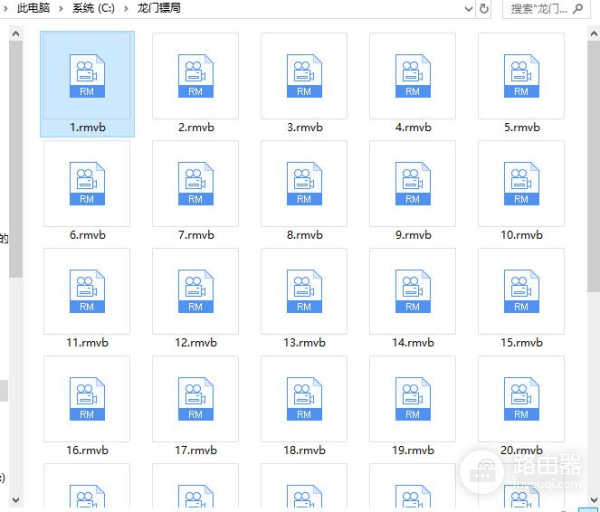600x512 pixels.
Task: Click the file name text 5.rmvb
Action: (521, 127)
